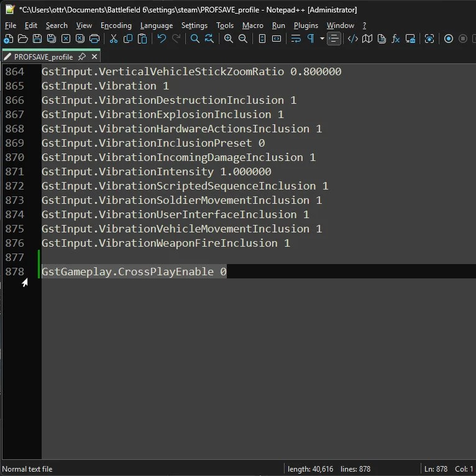Open the Document Map icon
The height and width of the screenshot is (476, 476).
pyautogui.click(x=367, y=39)
